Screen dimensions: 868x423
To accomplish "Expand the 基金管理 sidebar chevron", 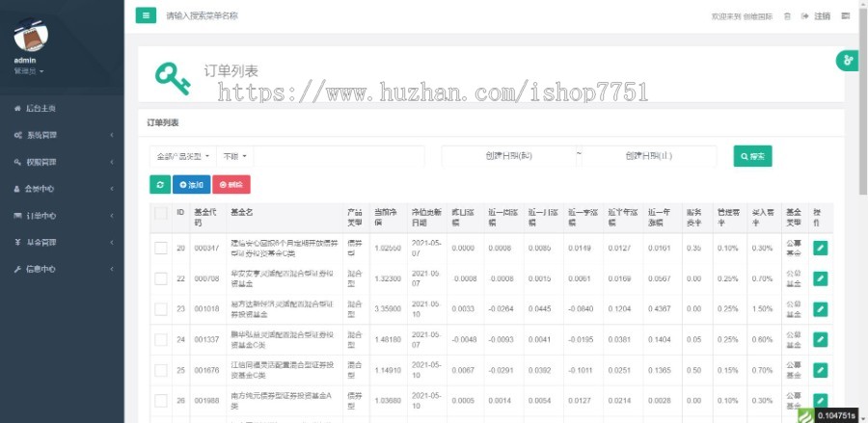I will pos(112,242).
